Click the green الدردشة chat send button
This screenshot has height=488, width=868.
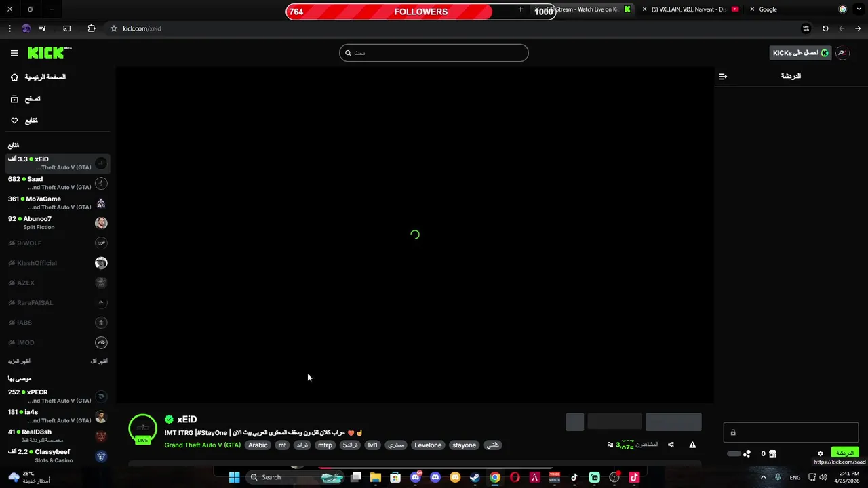(845, 453)
